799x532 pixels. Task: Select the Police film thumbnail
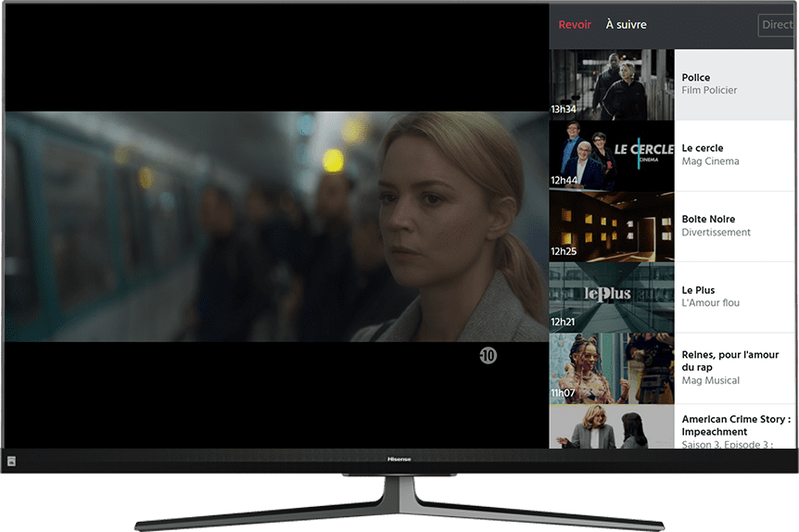pos(612,84)
